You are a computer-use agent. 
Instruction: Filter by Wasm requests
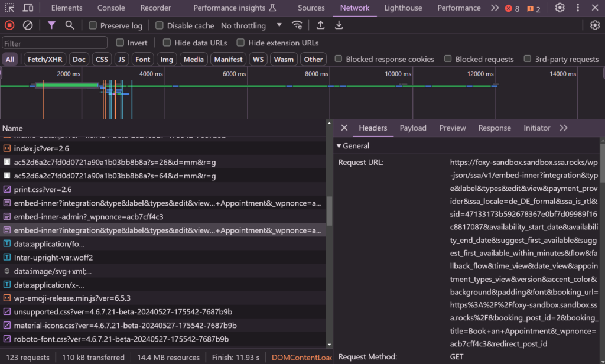coord(284,60)
